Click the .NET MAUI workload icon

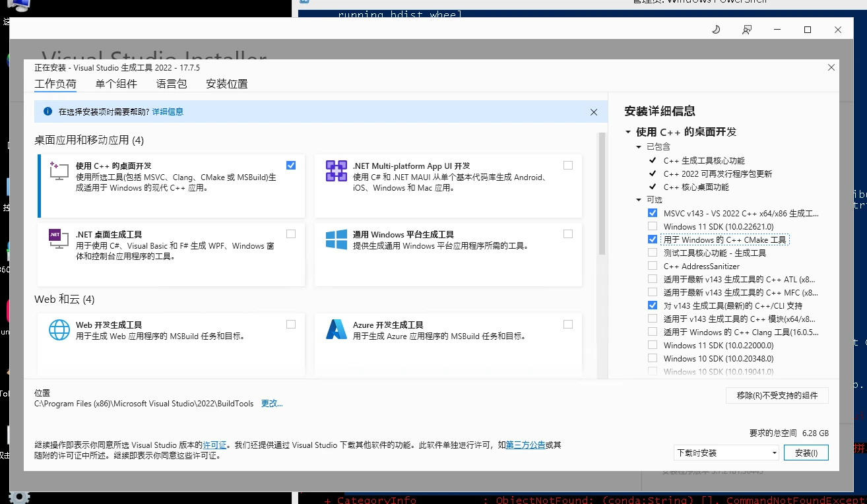tap(337, 171)
